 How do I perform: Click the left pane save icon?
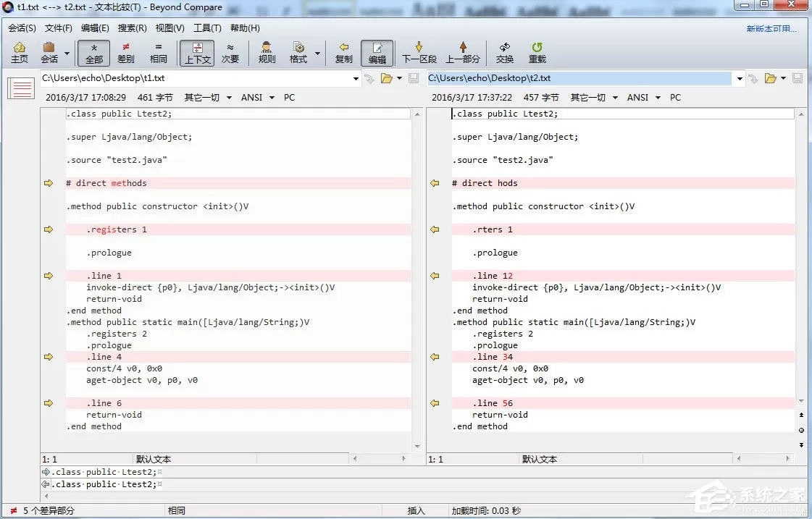[414, 79]
